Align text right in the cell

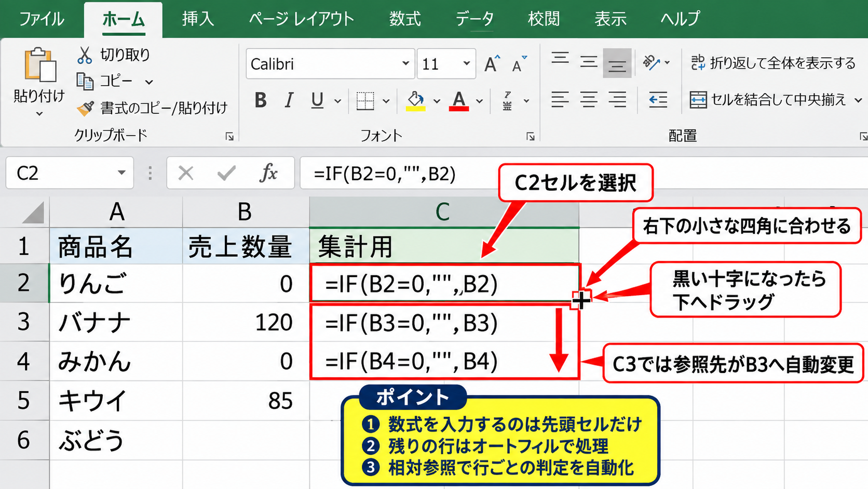pos(617,99)
